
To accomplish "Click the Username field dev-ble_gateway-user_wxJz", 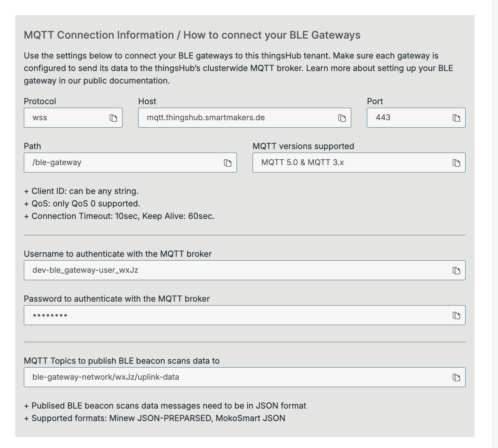I will point(234,270).
